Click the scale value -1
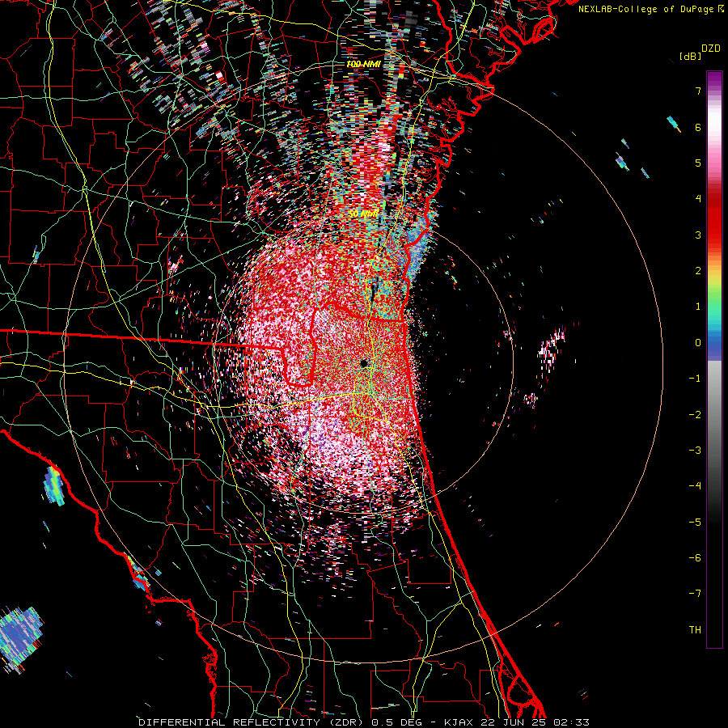 [x=695, y=379]
